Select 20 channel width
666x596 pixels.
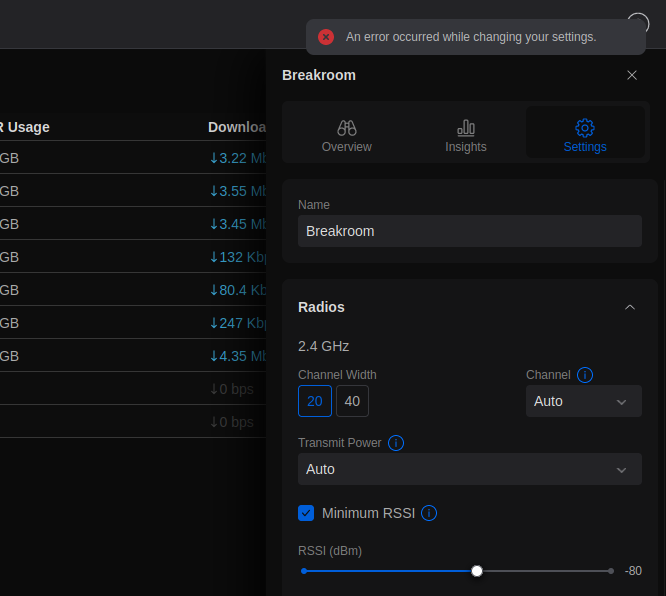pos(315,401)
